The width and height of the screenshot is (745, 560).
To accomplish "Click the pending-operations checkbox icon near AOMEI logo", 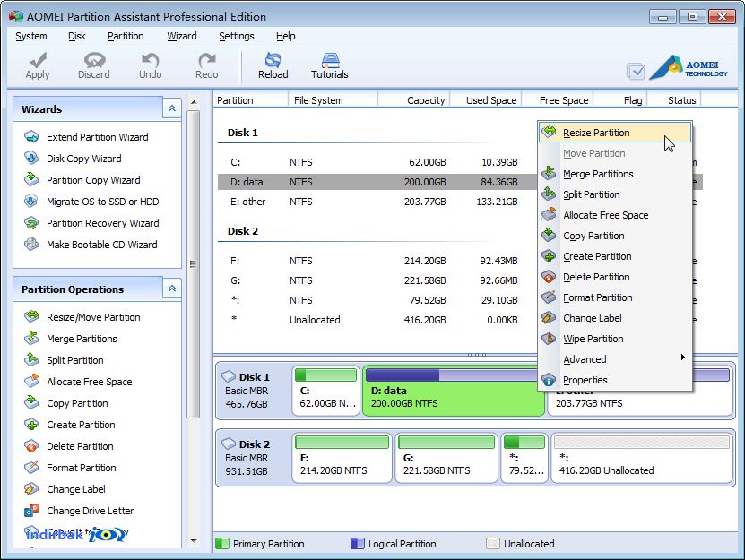I will click(636, 72).
